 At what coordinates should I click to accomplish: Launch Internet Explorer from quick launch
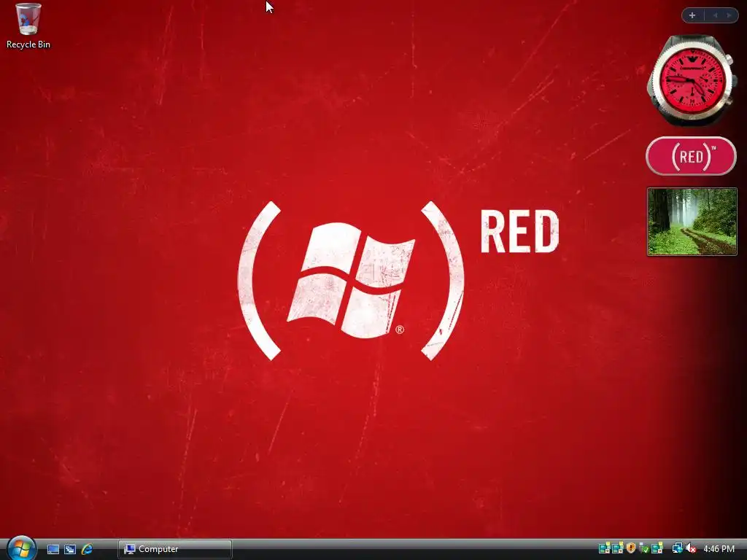coord(88,549)
